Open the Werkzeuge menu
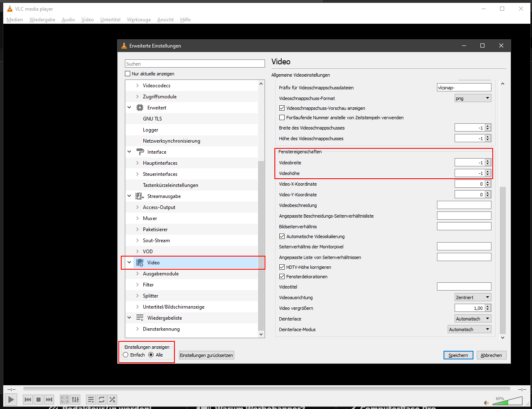 [x=139, y=20]
